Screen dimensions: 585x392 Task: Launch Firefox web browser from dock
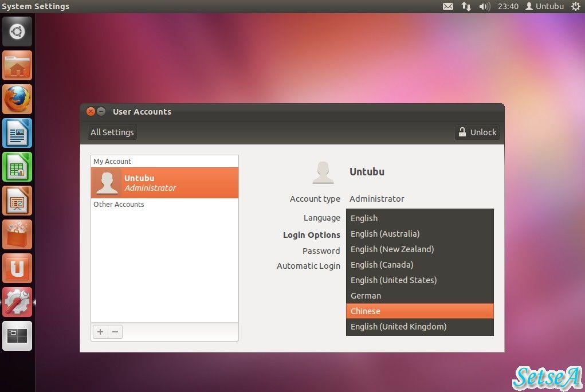[17, 99]
